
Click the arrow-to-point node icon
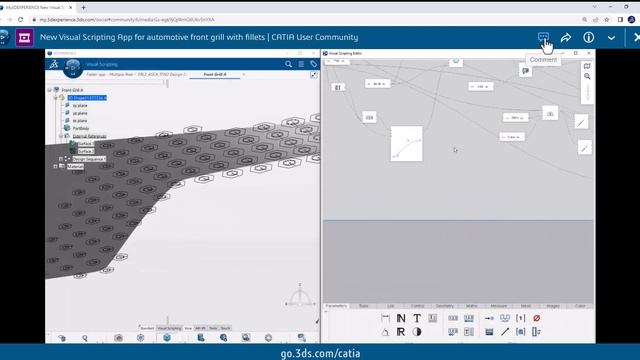point(489,318)
